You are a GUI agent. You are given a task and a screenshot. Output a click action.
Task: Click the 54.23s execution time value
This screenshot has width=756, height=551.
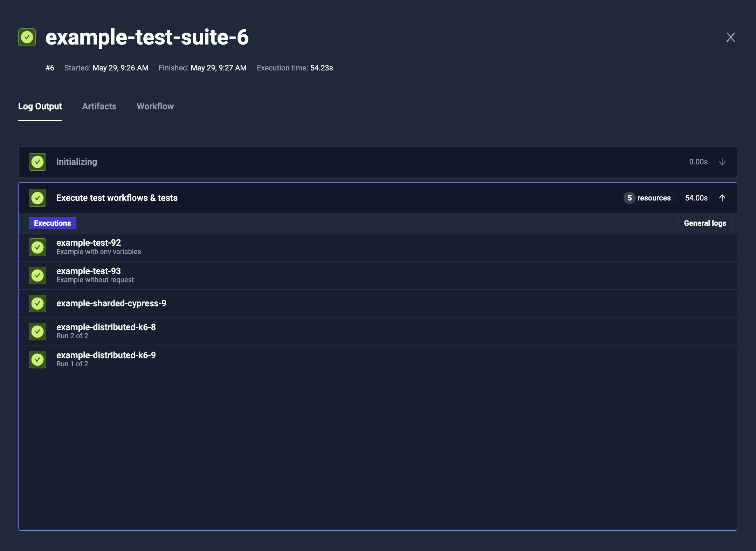(321, 68)
